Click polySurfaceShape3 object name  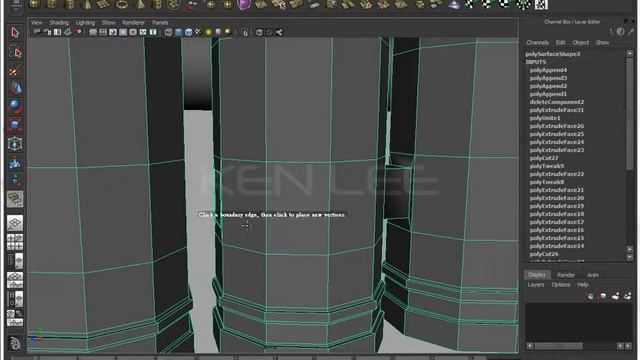click(553, 54)
